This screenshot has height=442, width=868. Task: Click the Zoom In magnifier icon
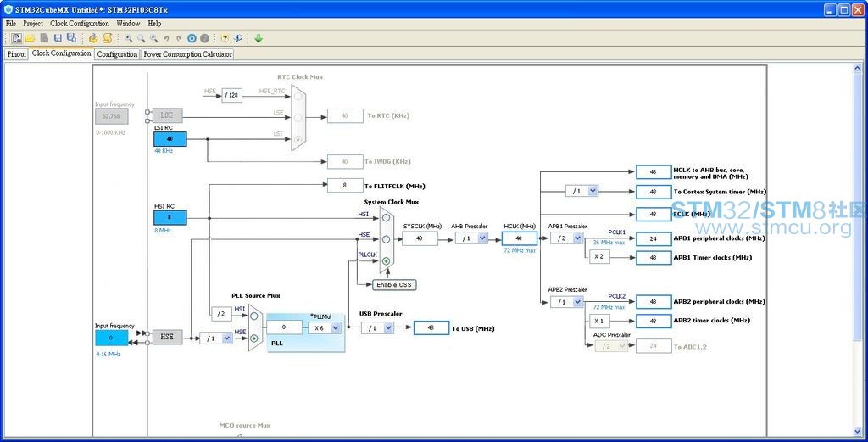click(x=129, y=38)
